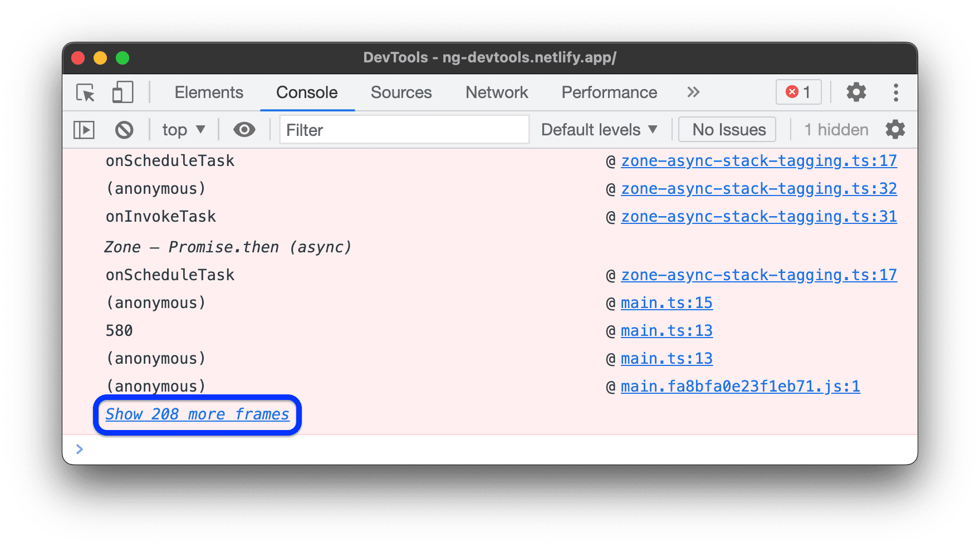Open console settings gear beside hidden count

pos(895,130)
